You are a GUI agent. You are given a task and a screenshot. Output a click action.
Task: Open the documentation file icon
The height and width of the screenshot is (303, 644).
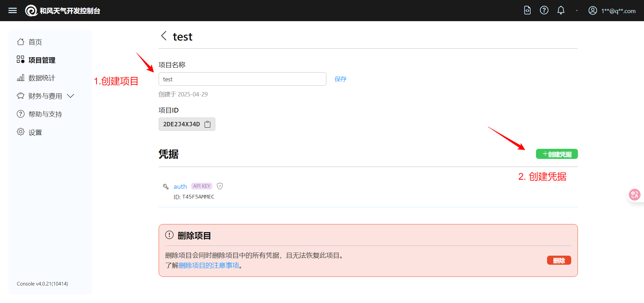click(527, 10)
